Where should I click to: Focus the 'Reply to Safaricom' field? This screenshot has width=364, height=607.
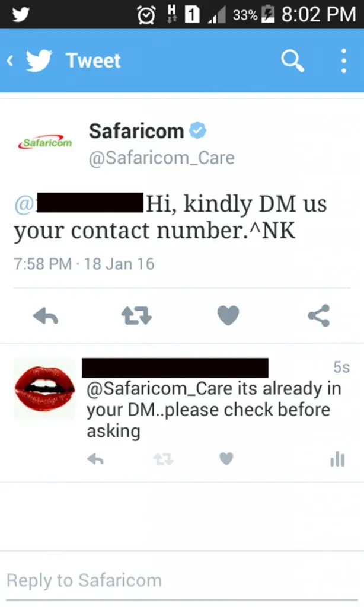(x=182, y=580)
